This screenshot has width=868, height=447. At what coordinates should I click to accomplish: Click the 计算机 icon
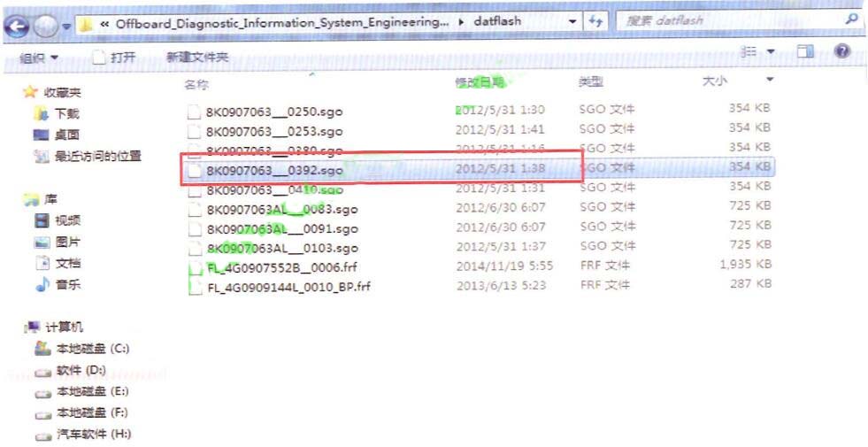click(x=33, y=328)
